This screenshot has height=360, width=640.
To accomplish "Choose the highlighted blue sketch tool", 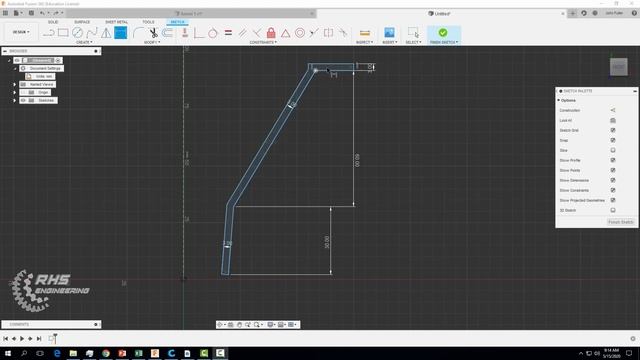I will 120,33.
